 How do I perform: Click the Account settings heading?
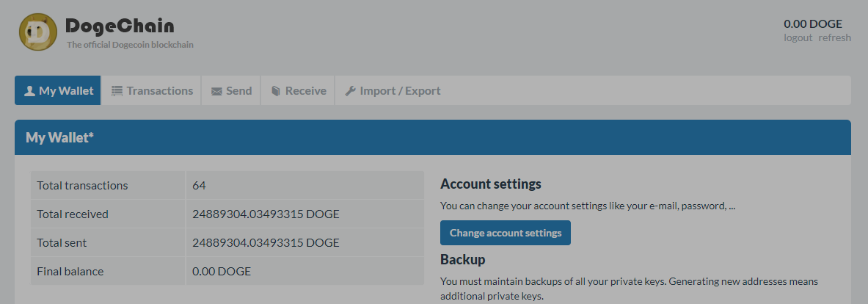(490, 184)
